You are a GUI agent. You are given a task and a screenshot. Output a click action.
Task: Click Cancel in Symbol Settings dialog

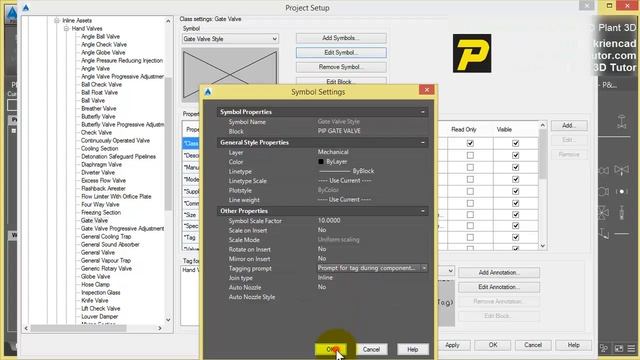(x=371, y=349)
